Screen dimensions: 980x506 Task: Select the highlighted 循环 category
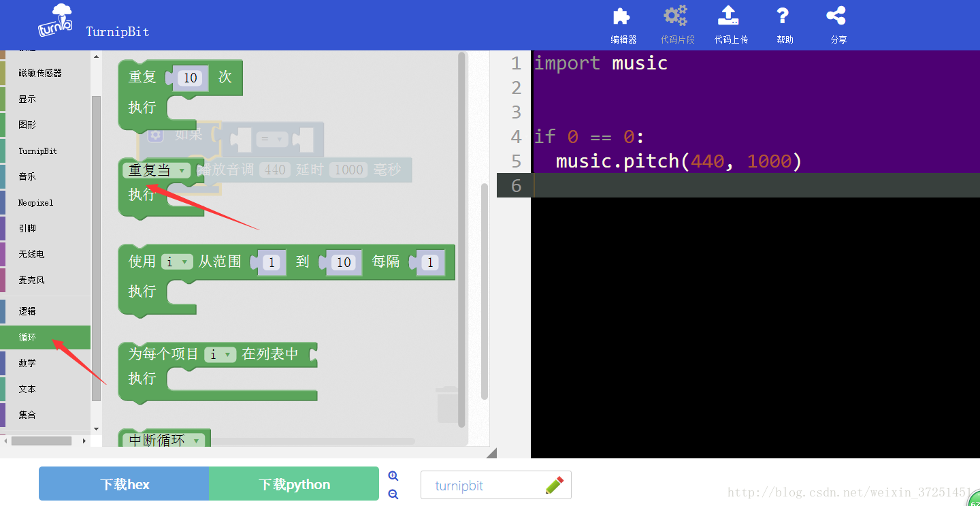click(x=45, y=337)
